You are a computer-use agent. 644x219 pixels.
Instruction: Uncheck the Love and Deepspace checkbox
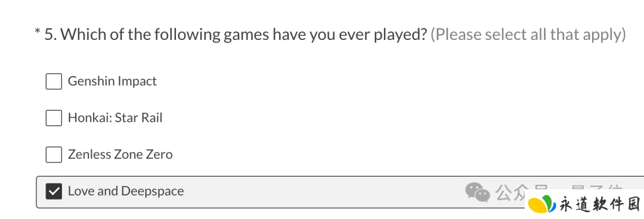click(x=54, y=191)
